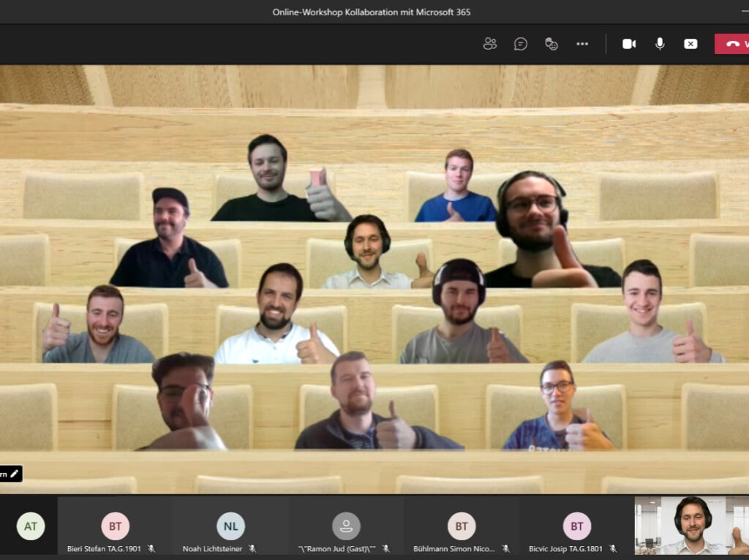Screen dimensions: 749x560
Task: Hang up with red leave button
Action: pyautogui.click(x=731, y=44)
